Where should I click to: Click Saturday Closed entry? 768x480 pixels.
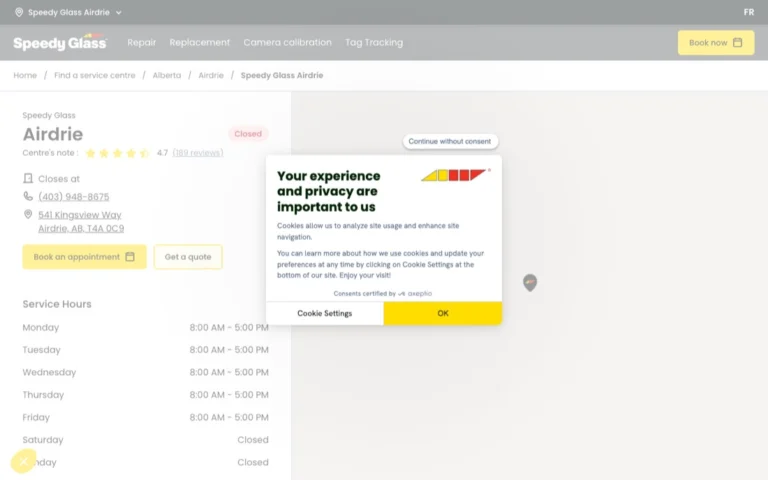coord(145,440)
